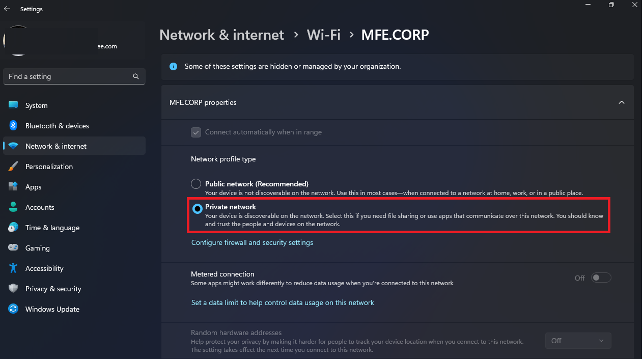Open the Random hardware addresses dropdown
The image size is (644, 359).
pyautogui.click(x=578, y=341)
